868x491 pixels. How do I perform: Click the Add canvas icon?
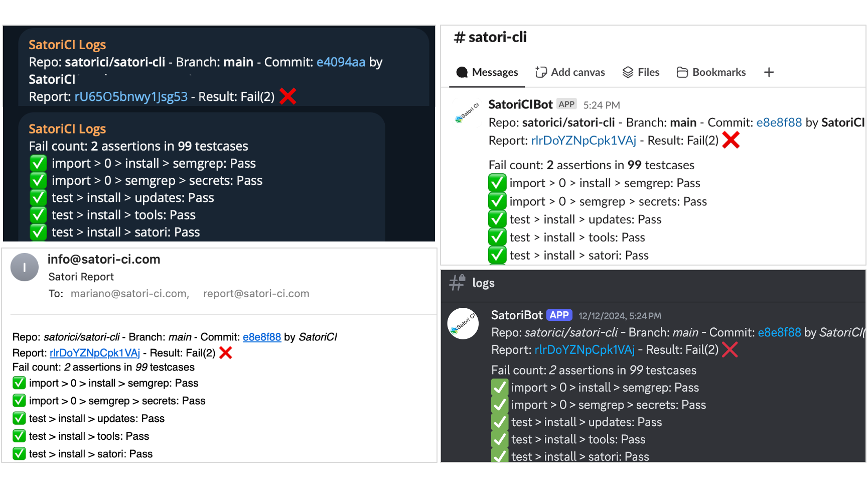pyautogui.click(x=541, y=72)
